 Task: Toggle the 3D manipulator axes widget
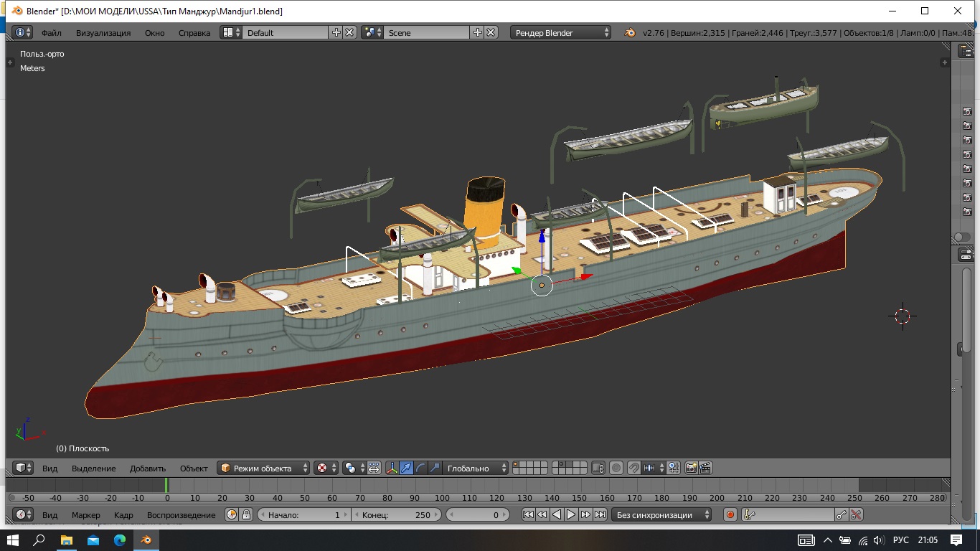click(x=392, y=468)
